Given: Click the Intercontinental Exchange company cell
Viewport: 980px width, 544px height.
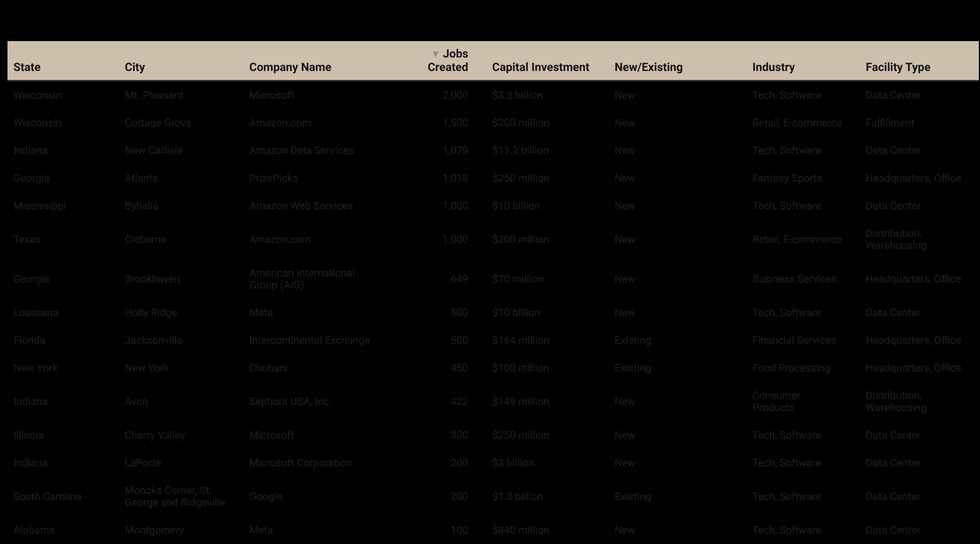Looking at the screenshot, I should click(x=309, y=340).
